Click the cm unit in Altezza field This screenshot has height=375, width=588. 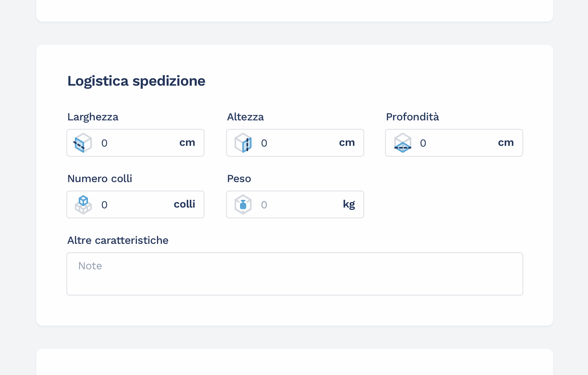coord(347,143)
